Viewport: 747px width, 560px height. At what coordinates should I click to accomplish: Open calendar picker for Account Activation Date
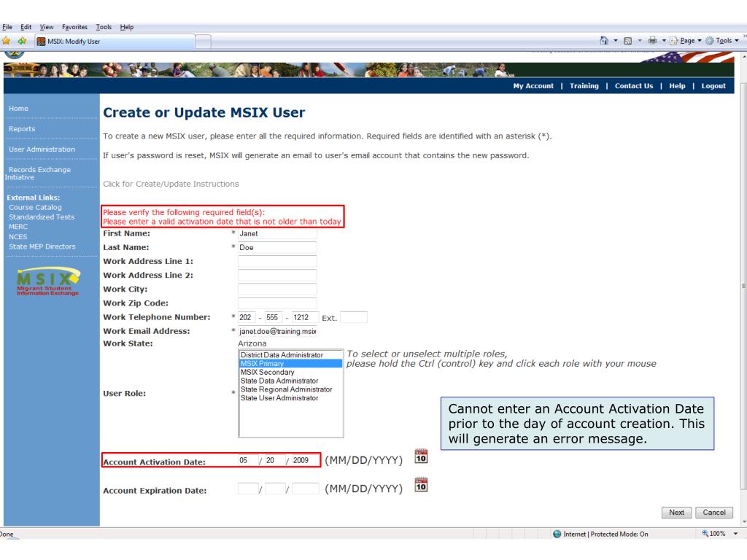coord(421,456)
